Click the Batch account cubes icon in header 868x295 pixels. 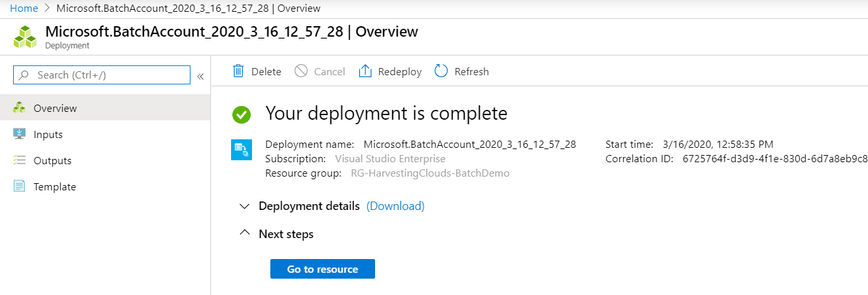(x=26, y=37)
